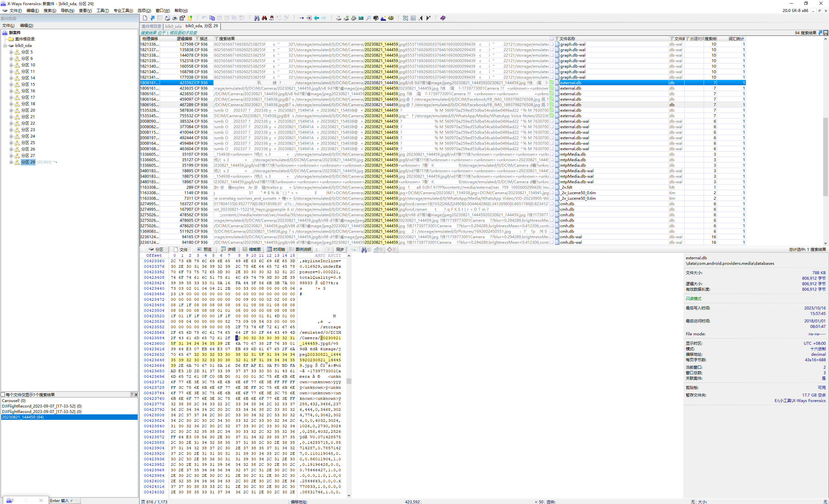Click the black right triangle plus icon
The width and height of the screenshot is (829, 504).
[x=428, y=18]
